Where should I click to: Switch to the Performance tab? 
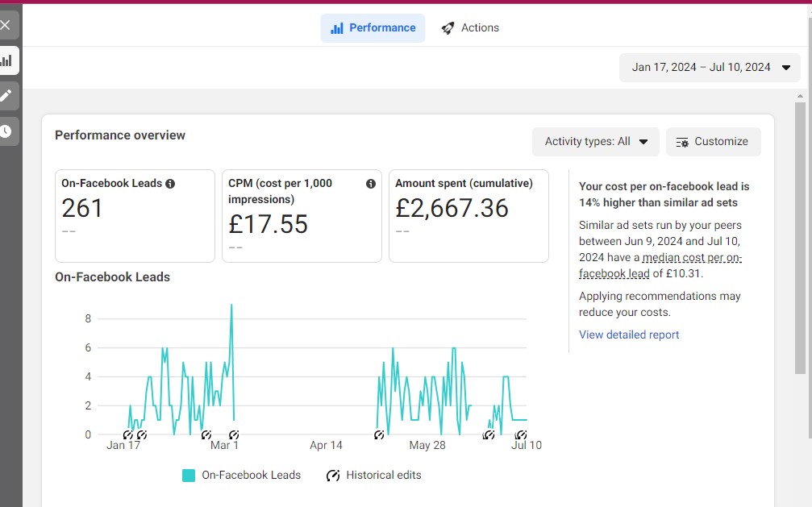(373, 28)
